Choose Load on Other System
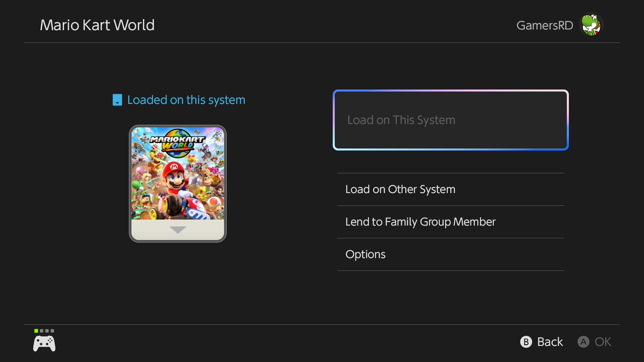 [x=450, y=189]
